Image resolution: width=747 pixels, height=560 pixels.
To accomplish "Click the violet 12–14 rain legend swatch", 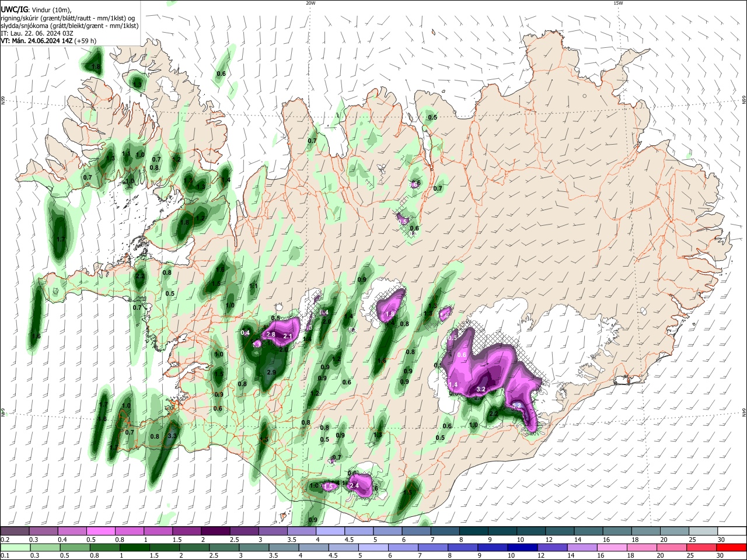I will 552,548.
